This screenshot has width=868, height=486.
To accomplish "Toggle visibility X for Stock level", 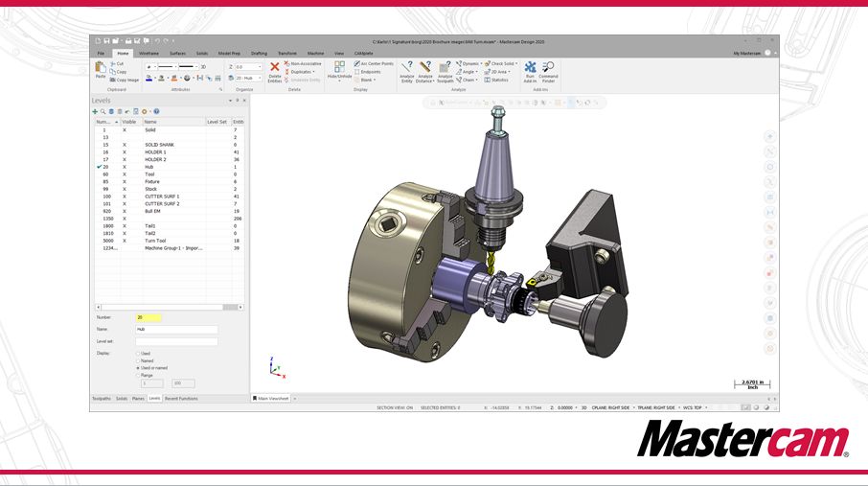I will point(125,189).
